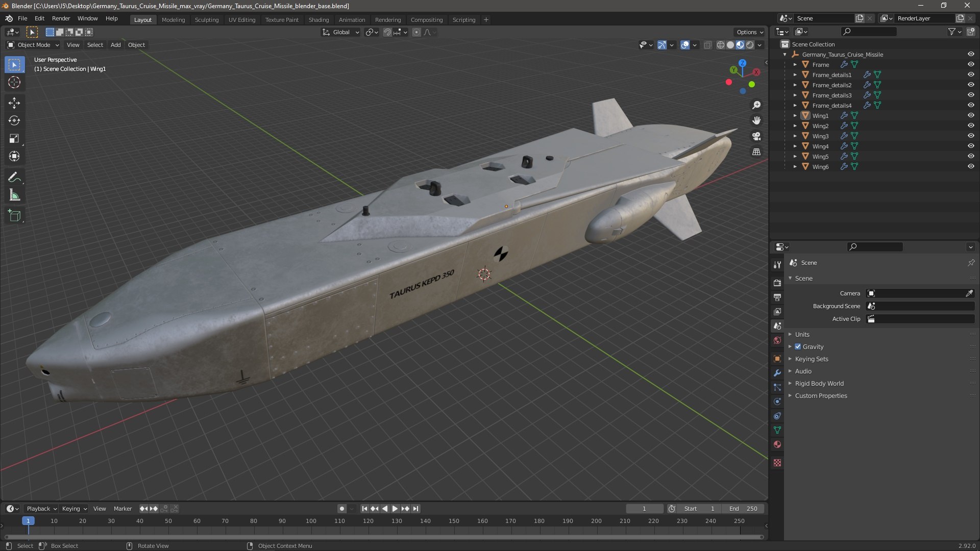980x551 pixels.
Task: Open Marker menu in timeline
Action: [122, 509]
